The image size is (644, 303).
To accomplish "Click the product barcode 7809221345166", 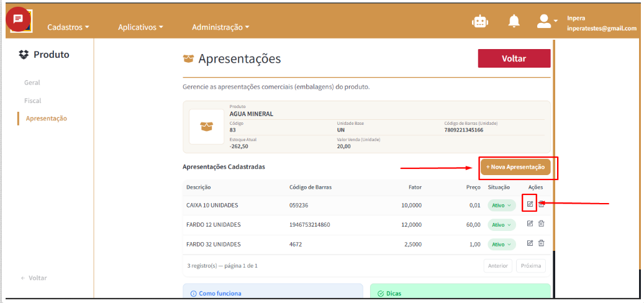I will [464, 130].
